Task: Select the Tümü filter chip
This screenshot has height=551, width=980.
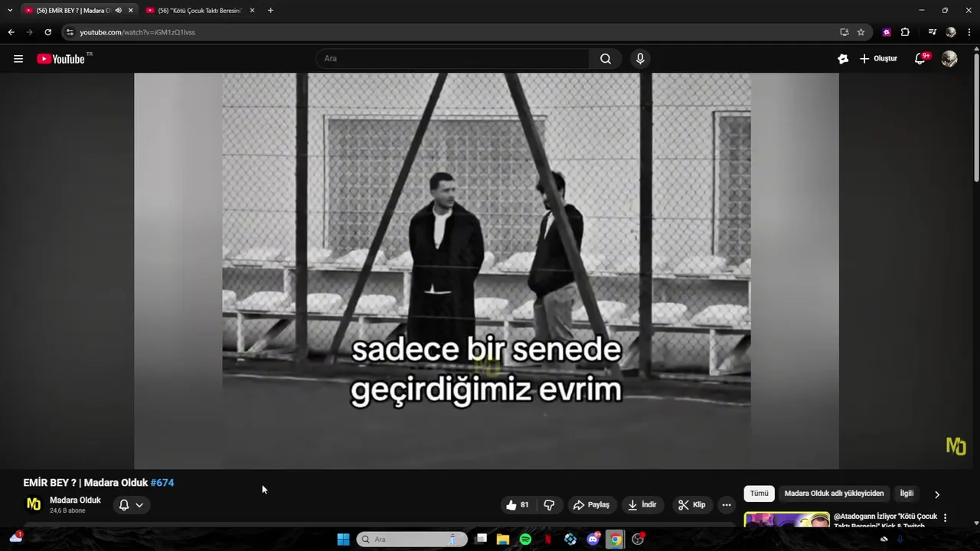Action: [759, 494]
